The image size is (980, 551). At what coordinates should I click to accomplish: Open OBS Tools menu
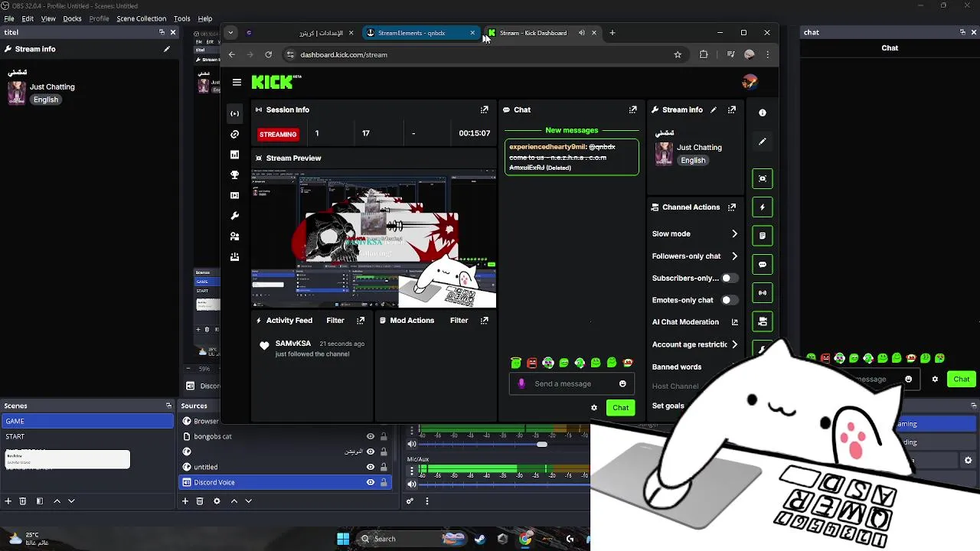(x=182, y=18)
